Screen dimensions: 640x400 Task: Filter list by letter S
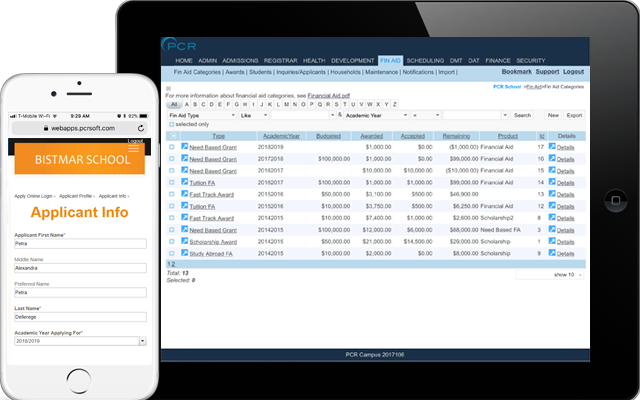(x=336, y=104)
